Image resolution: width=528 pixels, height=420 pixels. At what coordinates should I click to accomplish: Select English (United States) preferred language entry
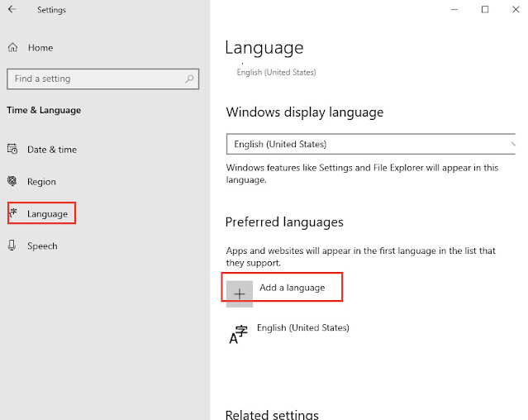tap(289, 333)
